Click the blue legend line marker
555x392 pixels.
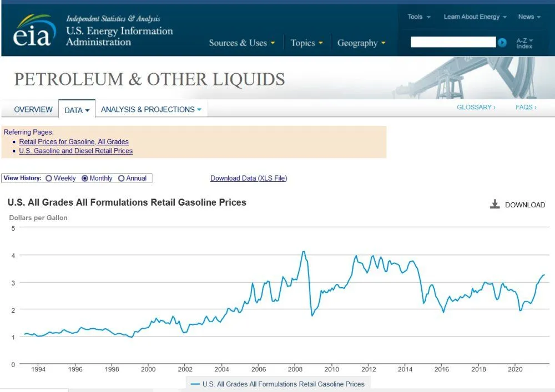point(195,384)
